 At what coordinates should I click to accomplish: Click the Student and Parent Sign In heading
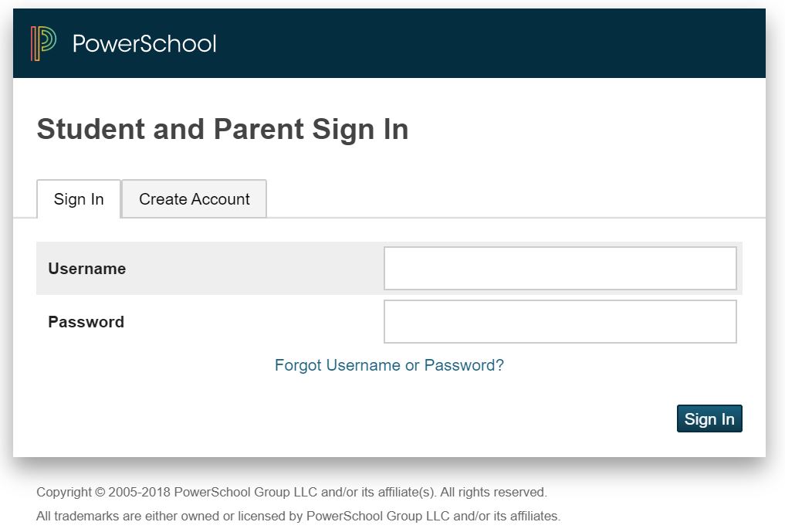[222, 129]
